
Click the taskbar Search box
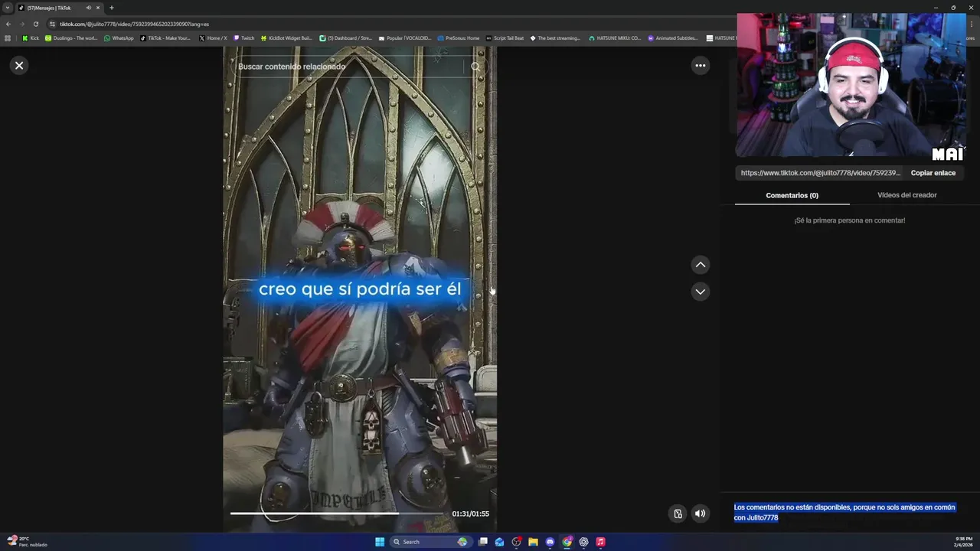[x=430, y=542]
